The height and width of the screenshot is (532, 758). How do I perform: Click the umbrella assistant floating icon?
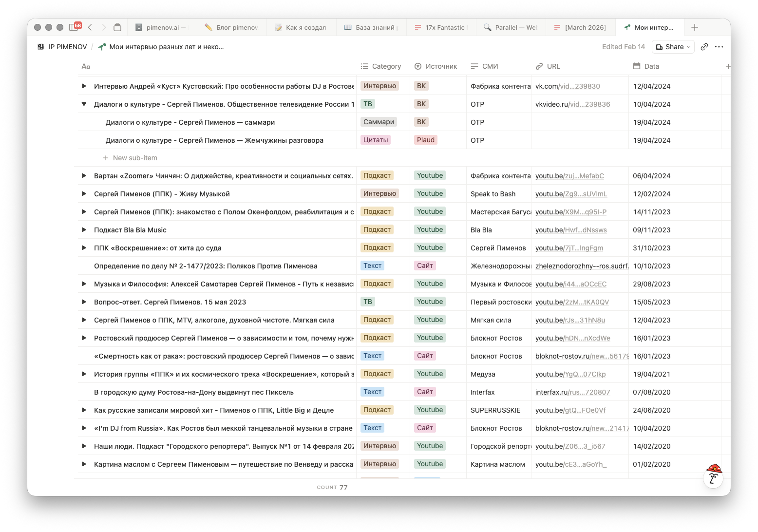714,475
